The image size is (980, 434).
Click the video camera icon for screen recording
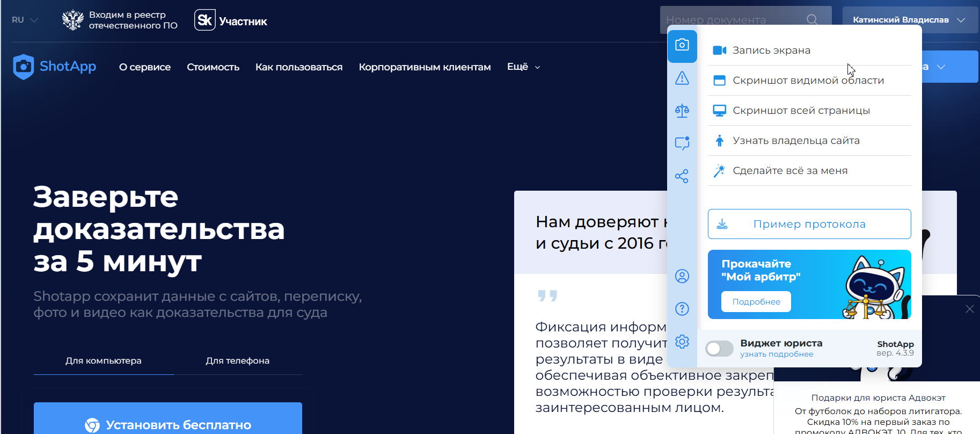coord(719,50)
